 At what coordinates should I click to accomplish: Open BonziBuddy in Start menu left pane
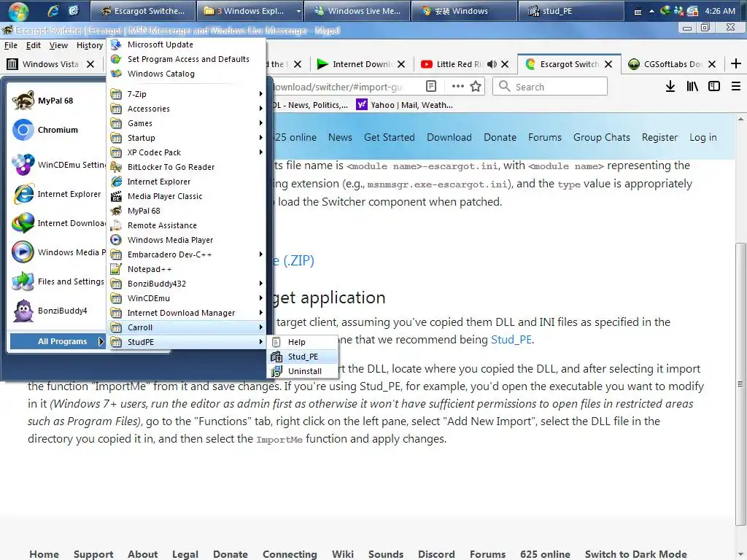pyautogui.click(x=58, y=311)
